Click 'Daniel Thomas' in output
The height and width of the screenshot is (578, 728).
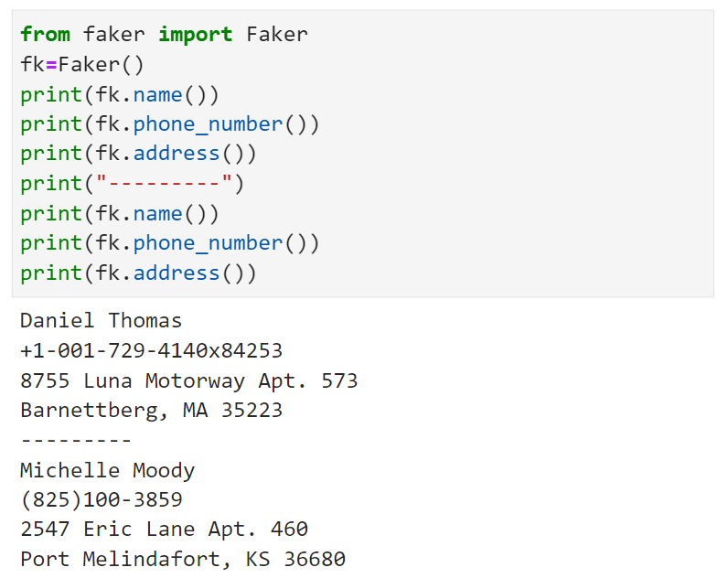(x=101, y=321)
